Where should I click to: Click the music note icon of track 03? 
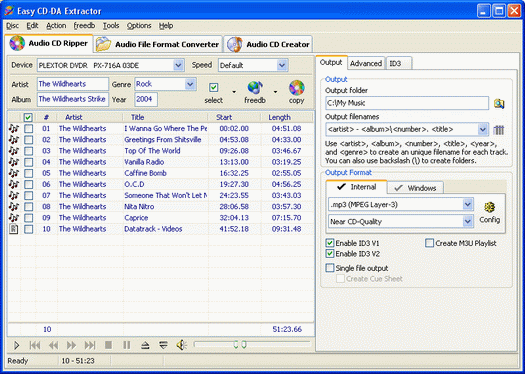pyautogui.click(x=14, y=151)
